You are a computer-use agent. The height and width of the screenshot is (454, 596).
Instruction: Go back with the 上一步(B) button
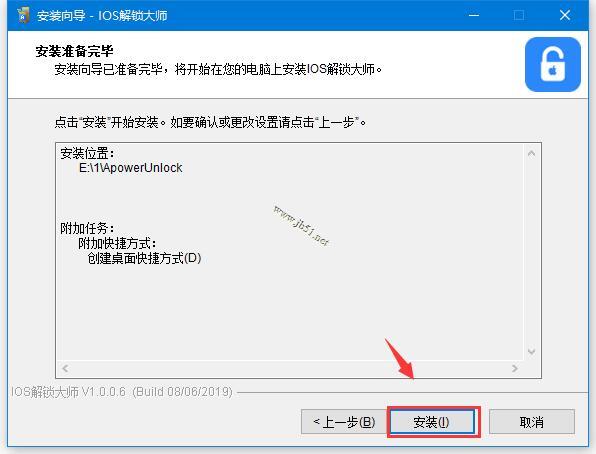coord(344,422)
